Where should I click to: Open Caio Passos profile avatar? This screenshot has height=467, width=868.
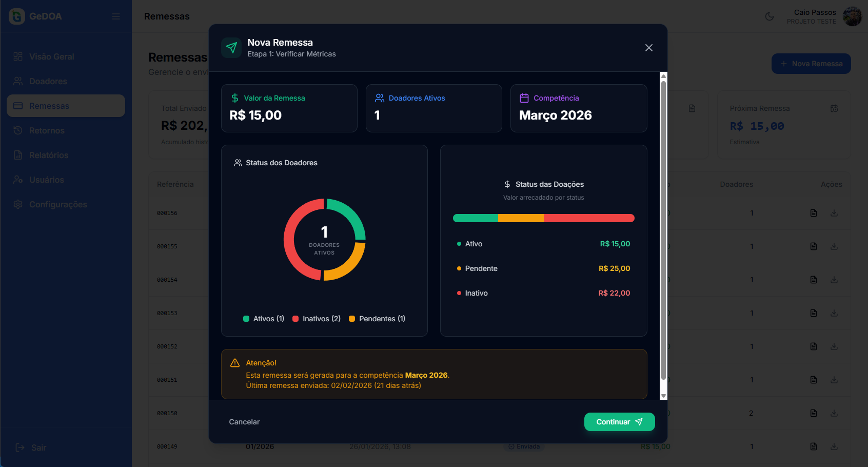[852, 16]
